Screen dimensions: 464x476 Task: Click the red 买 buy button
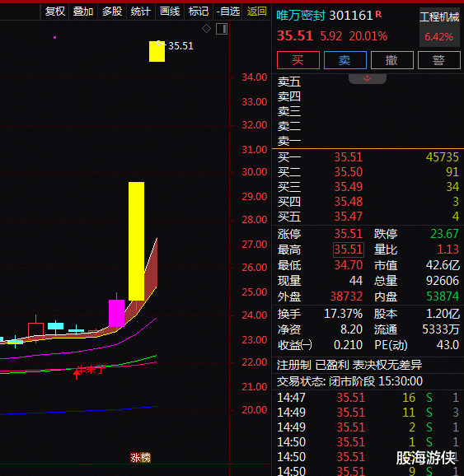click(298, 60)
